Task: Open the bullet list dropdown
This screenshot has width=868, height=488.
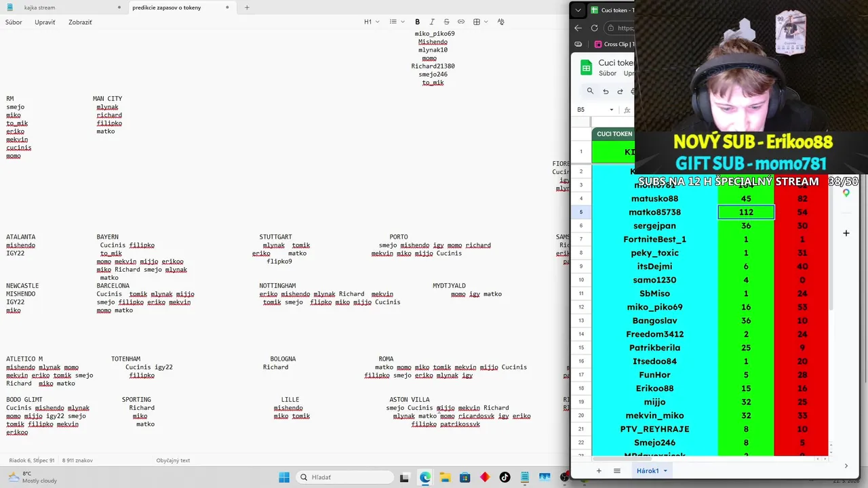Action: tap(397, 22)
